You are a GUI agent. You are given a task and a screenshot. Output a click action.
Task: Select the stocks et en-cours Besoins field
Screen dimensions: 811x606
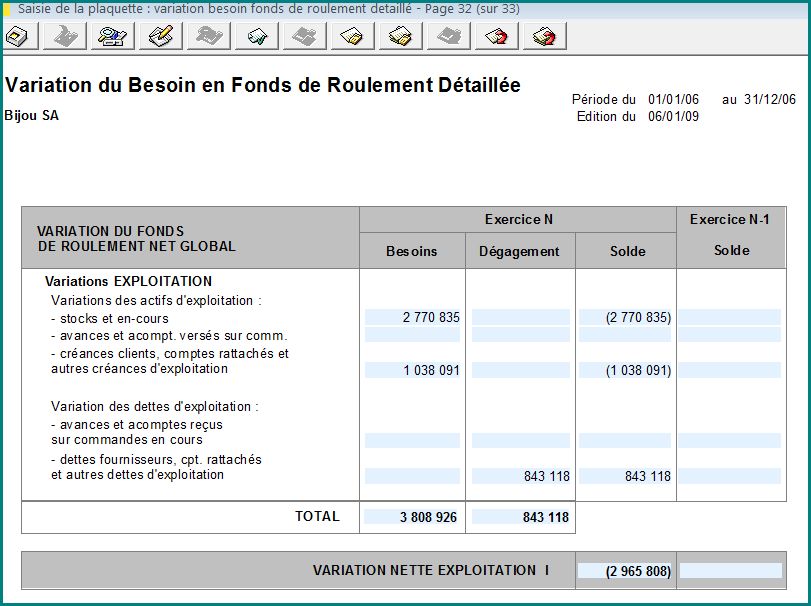pos(412,317)
